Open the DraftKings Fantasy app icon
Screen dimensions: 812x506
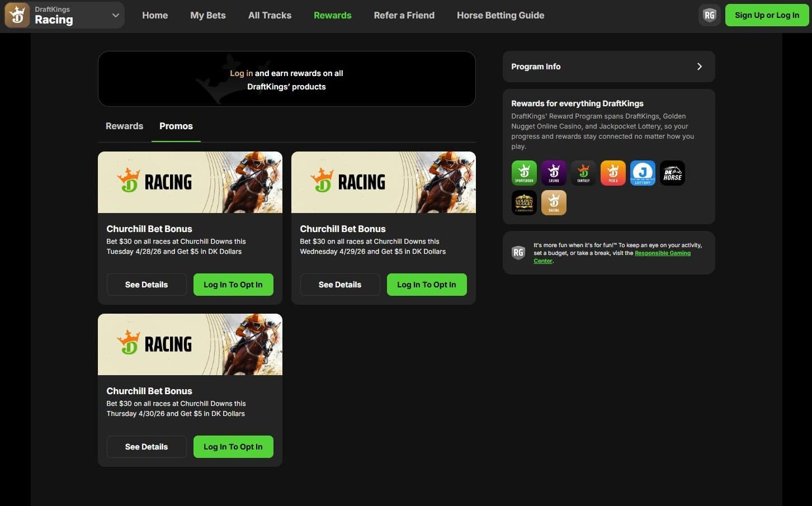(583, 173)
